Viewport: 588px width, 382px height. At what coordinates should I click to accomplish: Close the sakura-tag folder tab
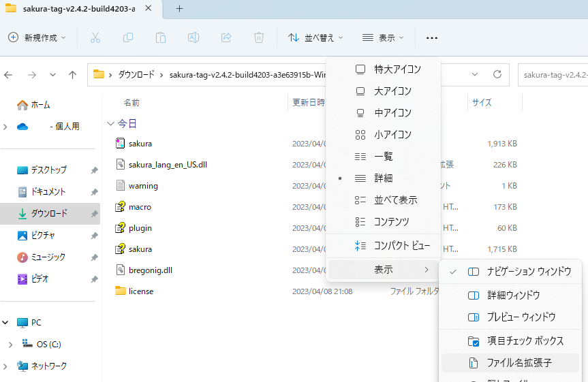tap(149, 8)
